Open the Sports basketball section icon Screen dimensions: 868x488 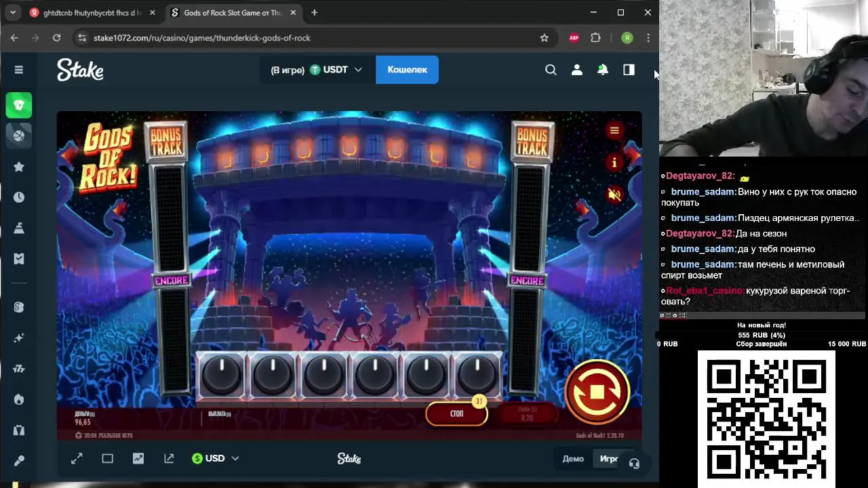(19, 136)
